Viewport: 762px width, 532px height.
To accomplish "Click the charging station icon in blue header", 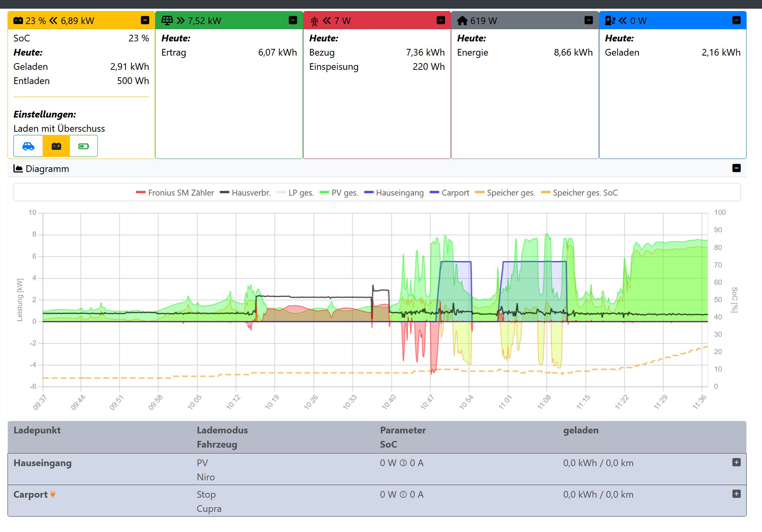I will 610,21.
